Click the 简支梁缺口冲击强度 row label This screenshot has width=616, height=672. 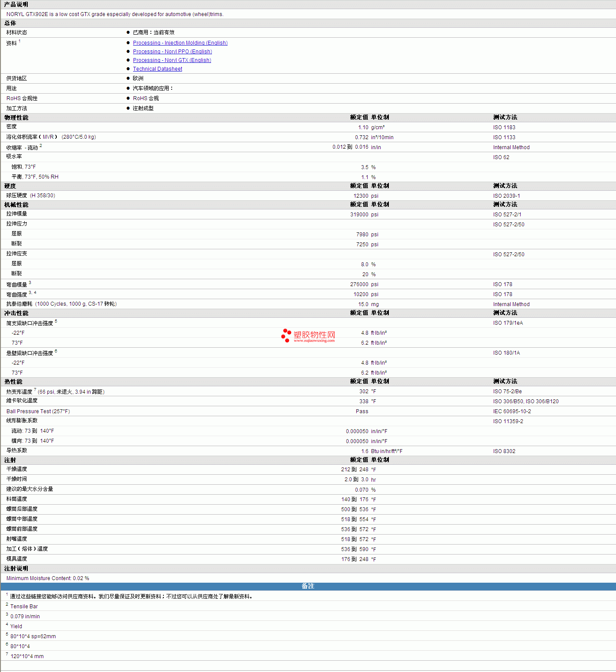tap(29, 323)
